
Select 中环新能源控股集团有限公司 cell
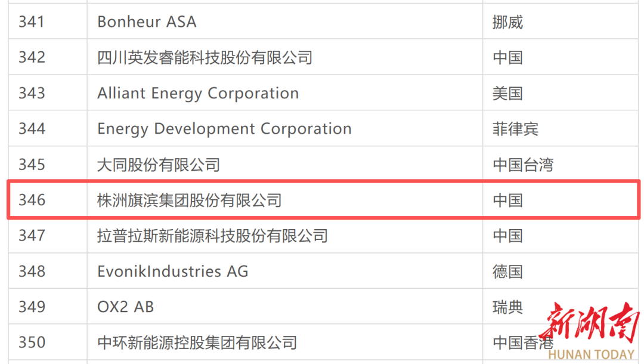(x=197, y=343)
